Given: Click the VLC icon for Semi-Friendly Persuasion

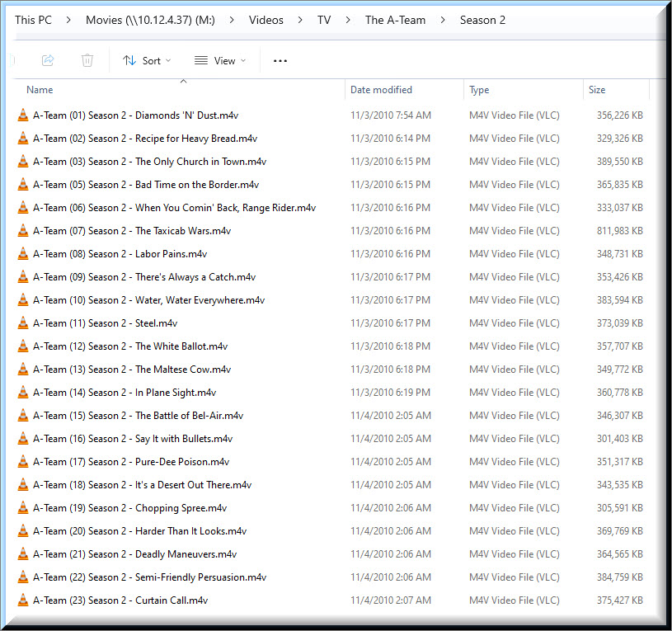Looking at the screenshot, I should (23, 578).
